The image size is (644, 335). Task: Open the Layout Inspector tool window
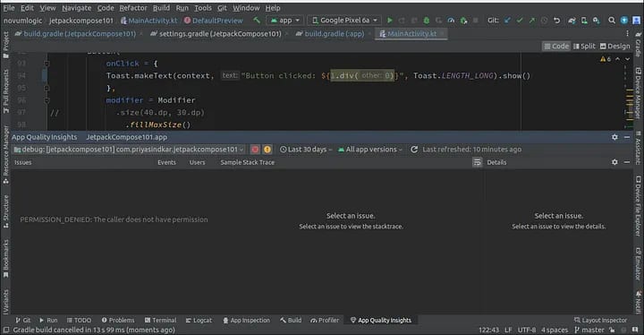pos(600,320)
